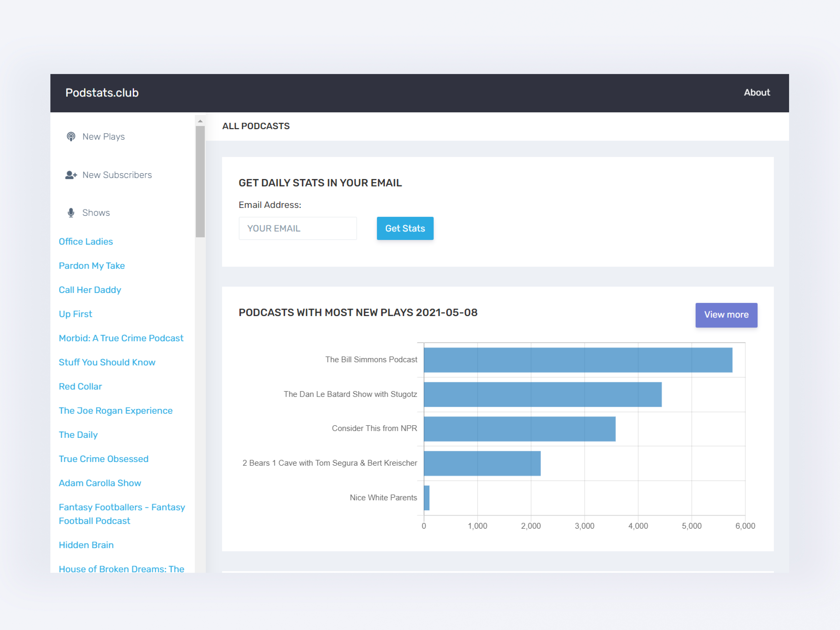Click the Nice White Parents chart label
Image resolution: width=840 pixels, height=630 pixels.
(x=383, y=498)
